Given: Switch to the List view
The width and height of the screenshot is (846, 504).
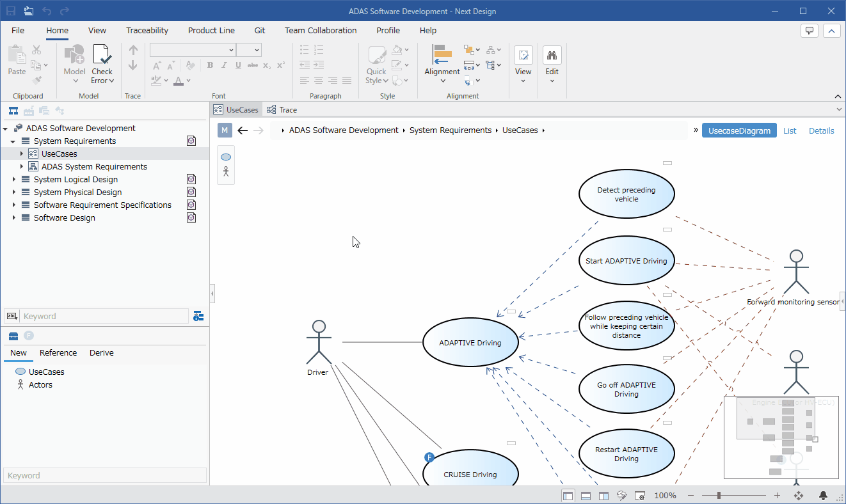Looking at the screenshot, I should [x=790, y=130].
